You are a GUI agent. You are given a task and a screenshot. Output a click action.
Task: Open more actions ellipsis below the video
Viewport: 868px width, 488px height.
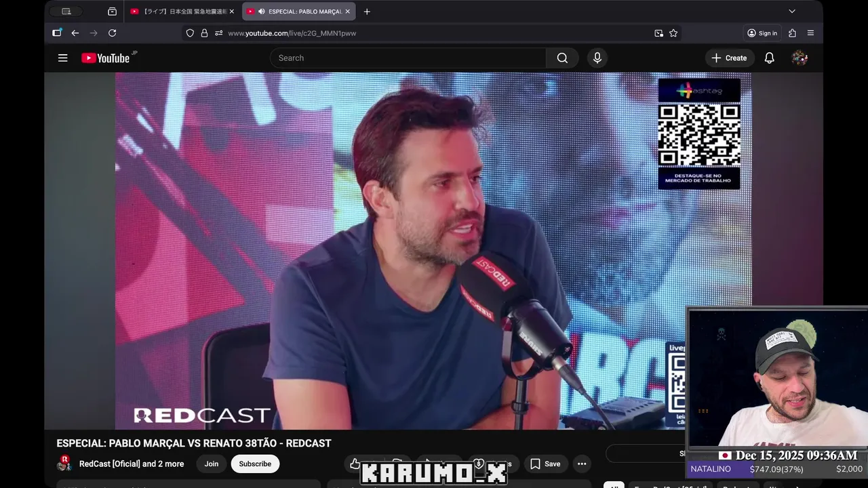[x=581, y=464]
